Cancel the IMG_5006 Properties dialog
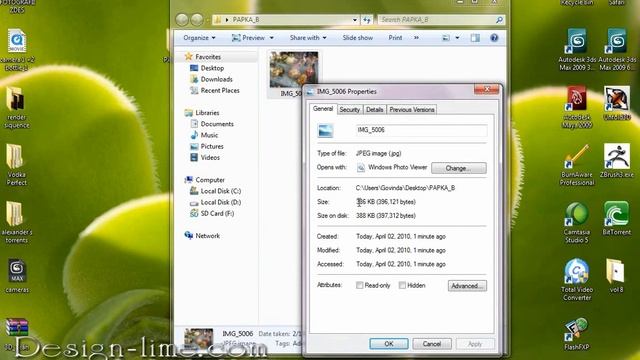 click(x=431, y=344)
